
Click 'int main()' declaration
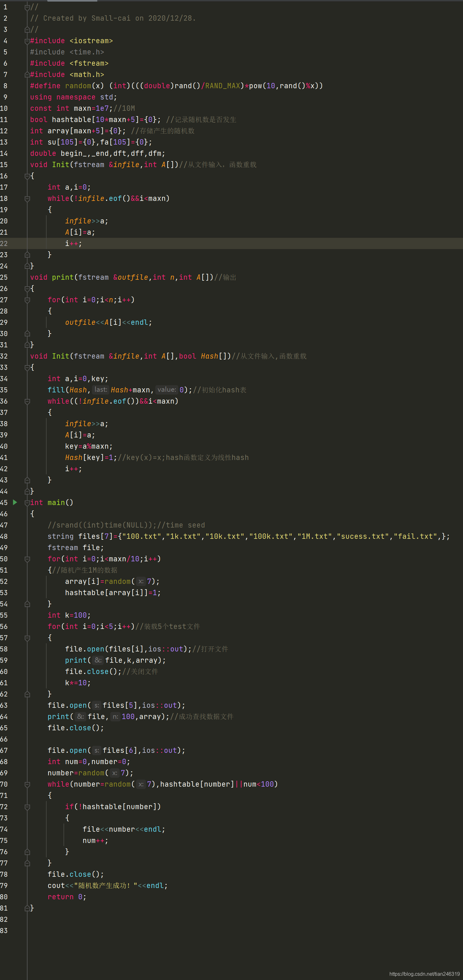point(52,503)
